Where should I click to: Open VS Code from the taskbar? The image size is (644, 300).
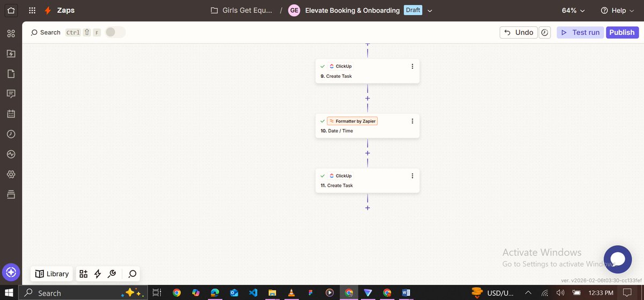pos(253,293)
